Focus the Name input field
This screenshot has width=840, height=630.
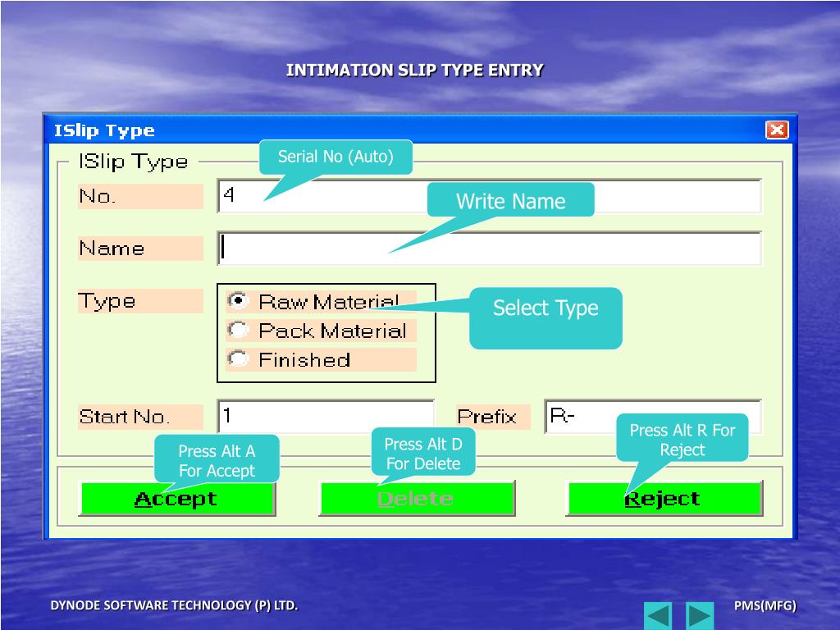pos(489,248)
